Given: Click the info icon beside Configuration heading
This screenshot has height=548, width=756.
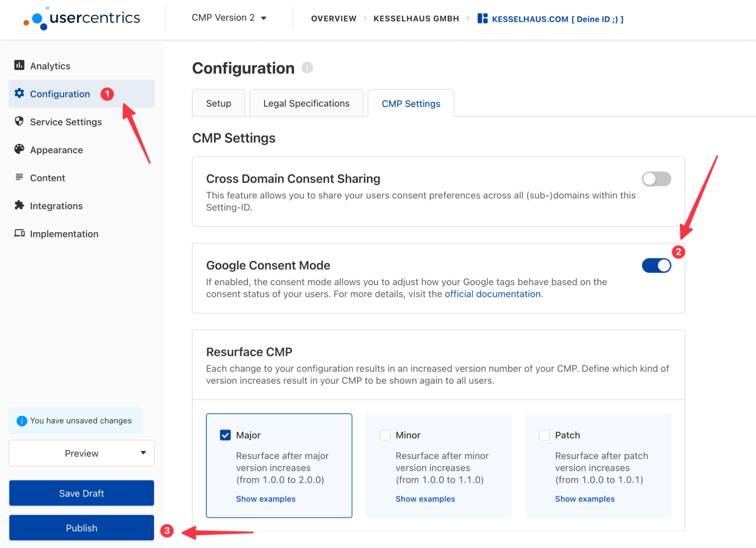Looking at the screenshot, I should point(307,68).
